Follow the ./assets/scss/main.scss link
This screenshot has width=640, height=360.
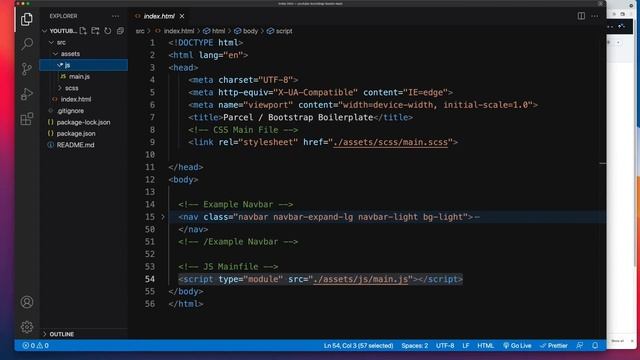tap(391, 142)
